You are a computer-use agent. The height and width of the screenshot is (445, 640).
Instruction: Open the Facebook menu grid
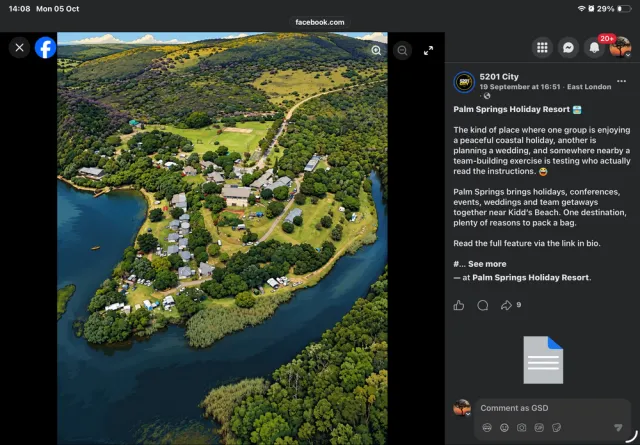click(542, 48)
